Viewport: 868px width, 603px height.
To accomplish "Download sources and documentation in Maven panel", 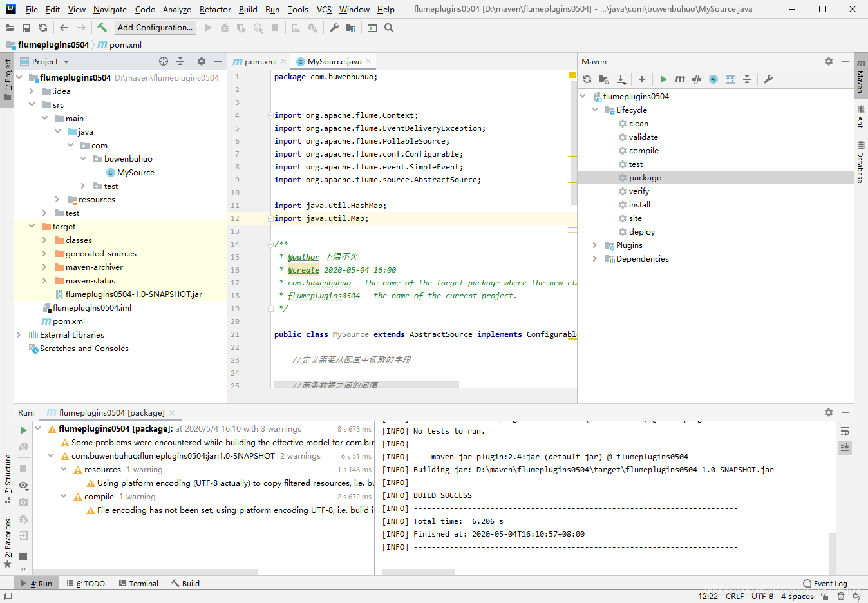I will click(621, 79).
